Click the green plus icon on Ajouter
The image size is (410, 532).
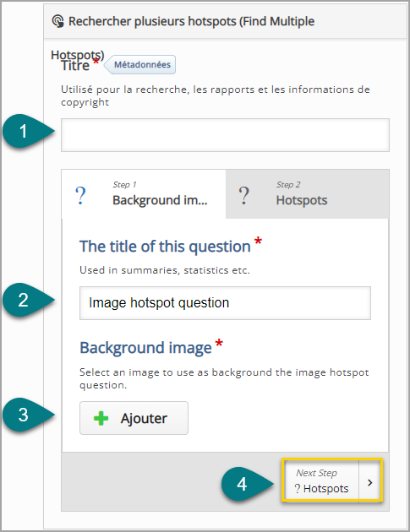tap(101, 418)
